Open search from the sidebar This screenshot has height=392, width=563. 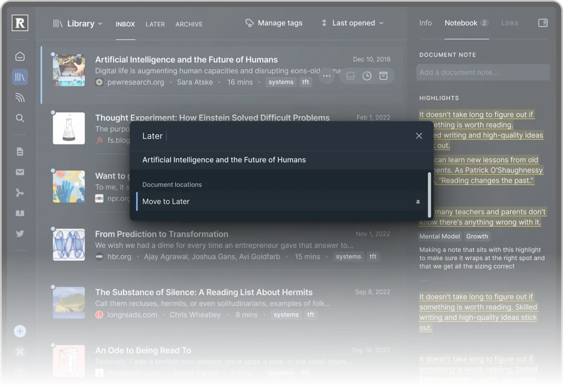(19, 118)
